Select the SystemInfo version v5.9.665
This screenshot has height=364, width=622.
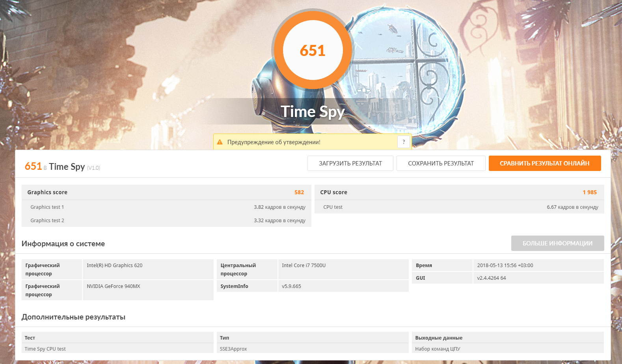[x=291, y=286]
